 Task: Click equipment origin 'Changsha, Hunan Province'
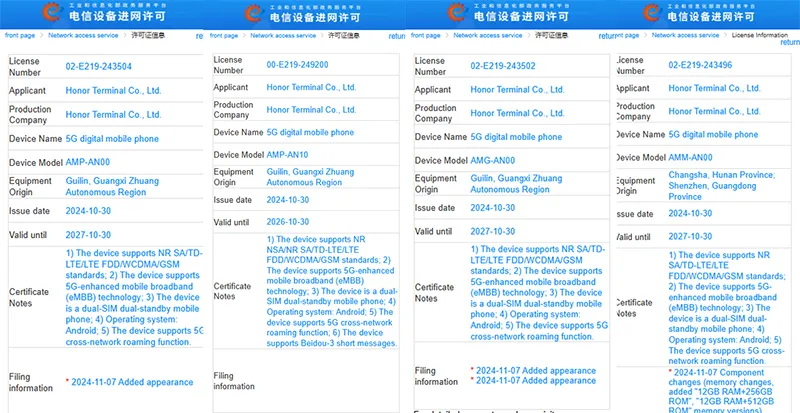click(x=722, y=175)
